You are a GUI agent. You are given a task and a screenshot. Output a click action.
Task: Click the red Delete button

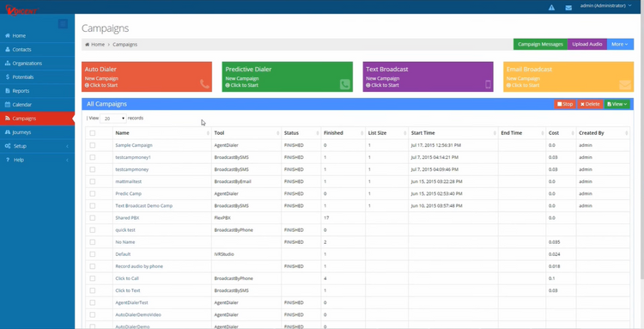(590, 104)
